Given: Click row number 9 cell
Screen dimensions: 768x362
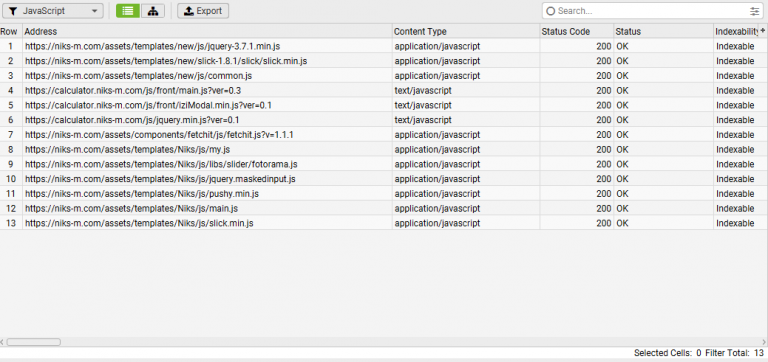Looking at the screenshot, I should click(x=11, y=164).
